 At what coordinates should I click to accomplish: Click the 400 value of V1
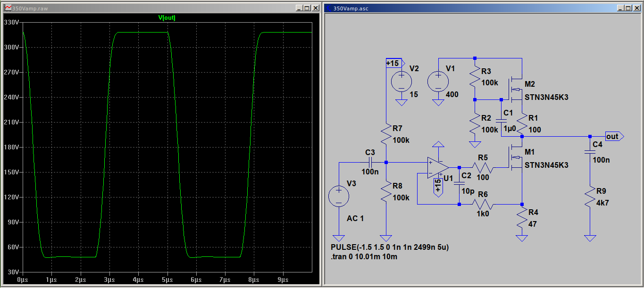[452, 94]
